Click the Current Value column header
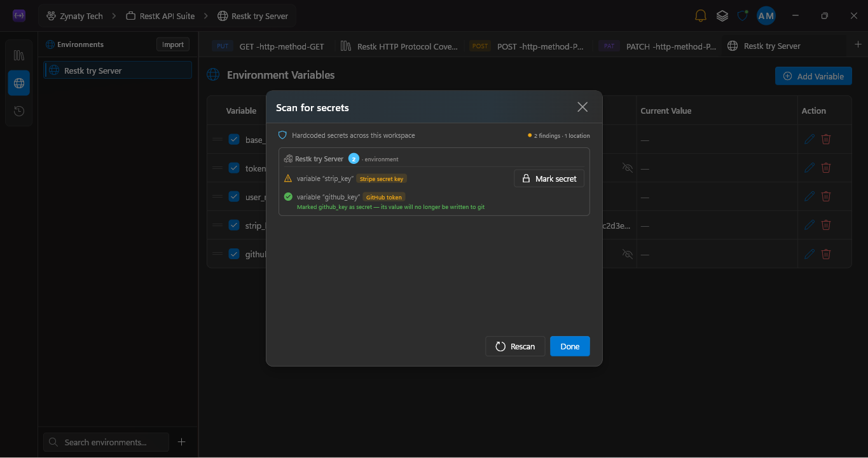868x458 pixels. [666, 111]
